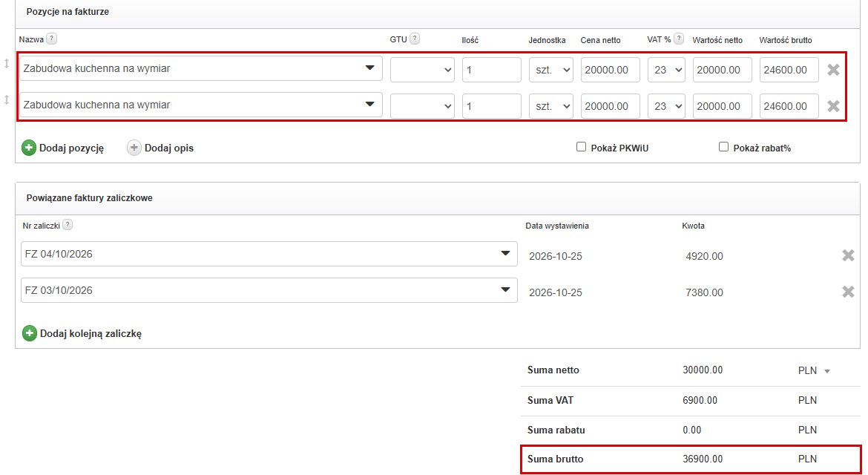This screenshot has height=475, width=868.
Task: Click the VAT % help icon
Action: point(679,39)
